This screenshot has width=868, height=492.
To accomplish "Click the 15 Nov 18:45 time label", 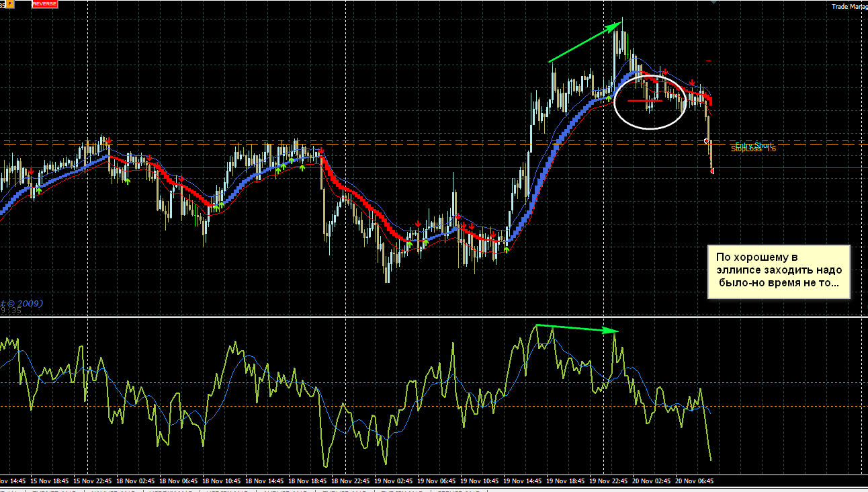I will 50,481.
